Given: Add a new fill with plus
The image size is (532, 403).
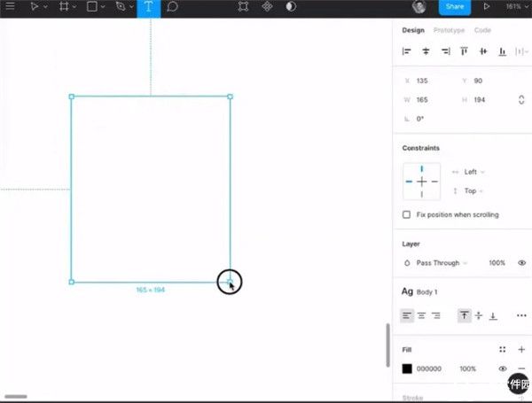Looking at the screenshot, I should pos(521,350).
